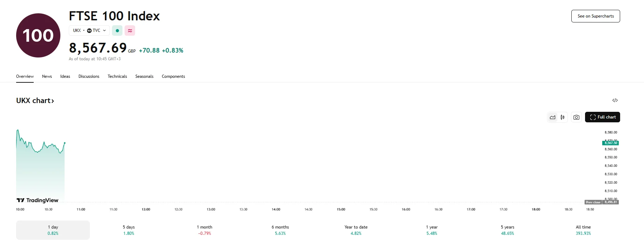Select the 6 months period option
This screenshot has height=245, width=644.
pyautogui.click(x=280, y=230)
